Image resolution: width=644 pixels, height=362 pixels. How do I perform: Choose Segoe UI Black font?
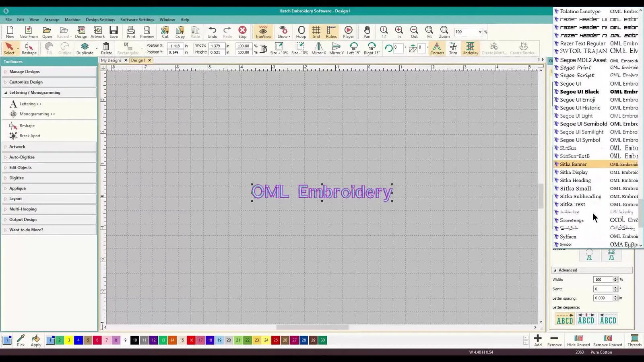(596, 92)
